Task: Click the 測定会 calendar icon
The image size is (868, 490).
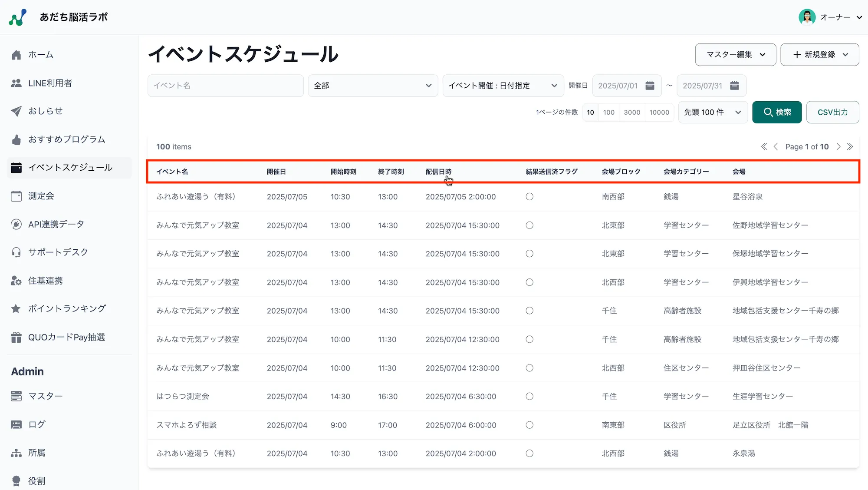Action: click(x=16, y=196)
